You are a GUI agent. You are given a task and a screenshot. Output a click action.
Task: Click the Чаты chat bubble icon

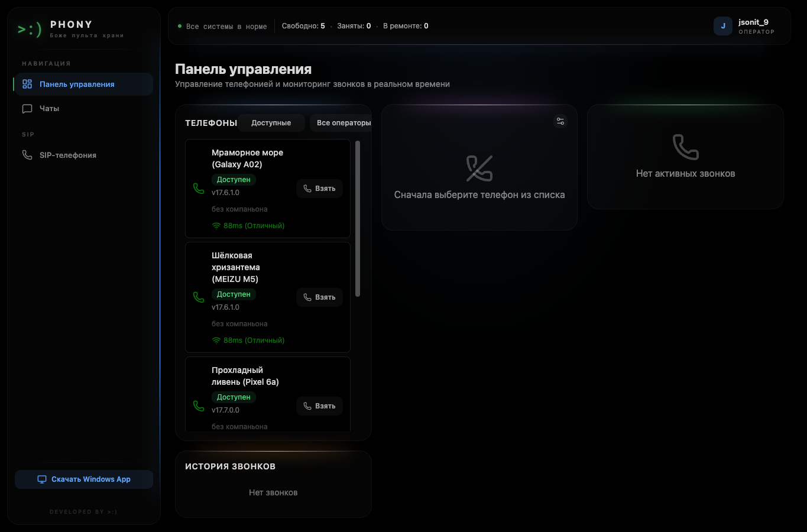(x=27, y=109)
